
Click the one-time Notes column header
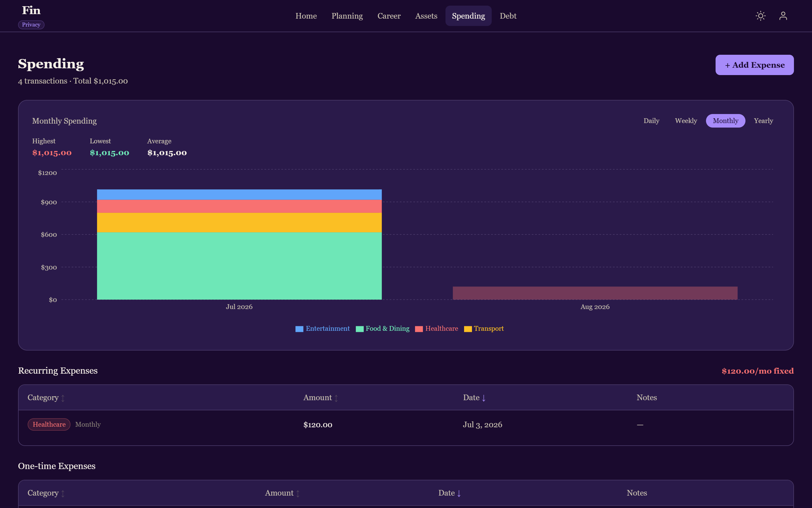637,493
